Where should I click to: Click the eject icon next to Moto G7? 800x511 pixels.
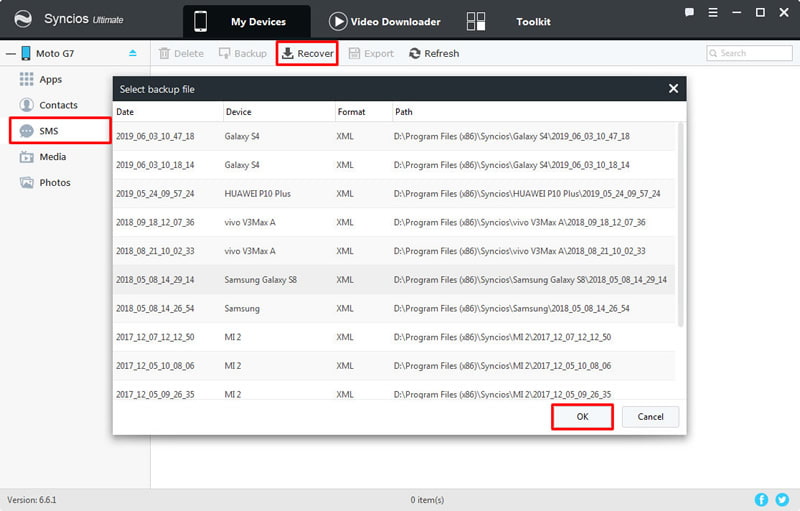coord(133,53)
